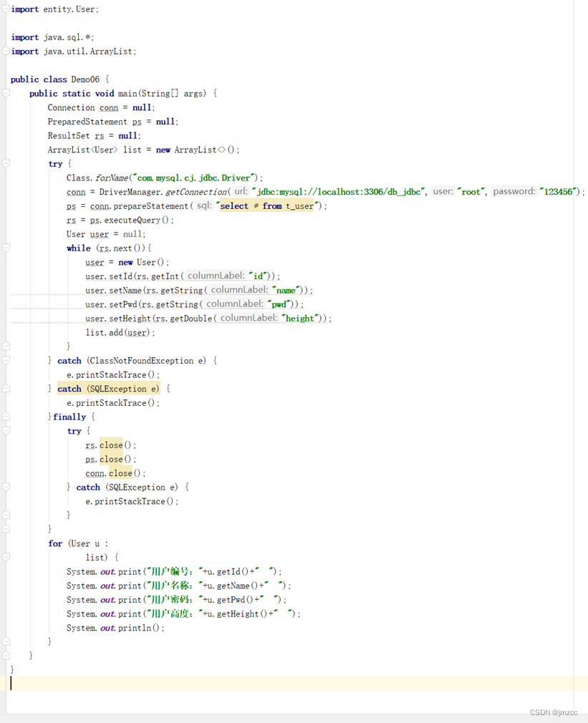Click 'ResultSet' type name
The height and width of the screenshot is (723, 588).
pos(69,135)
